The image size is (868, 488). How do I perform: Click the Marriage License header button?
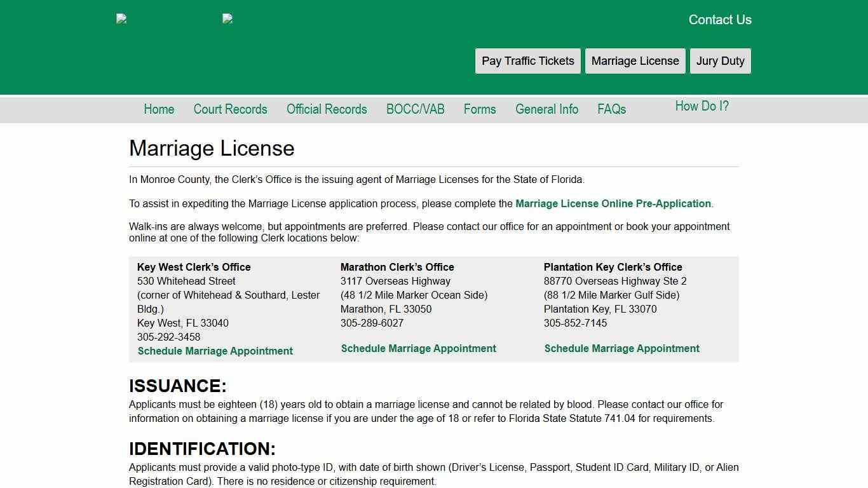tap(635, 60)
